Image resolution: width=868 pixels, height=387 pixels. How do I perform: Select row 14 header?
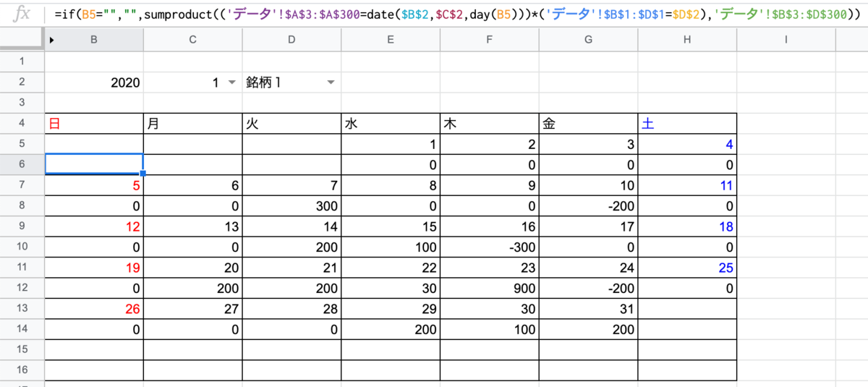pos(22,329)
